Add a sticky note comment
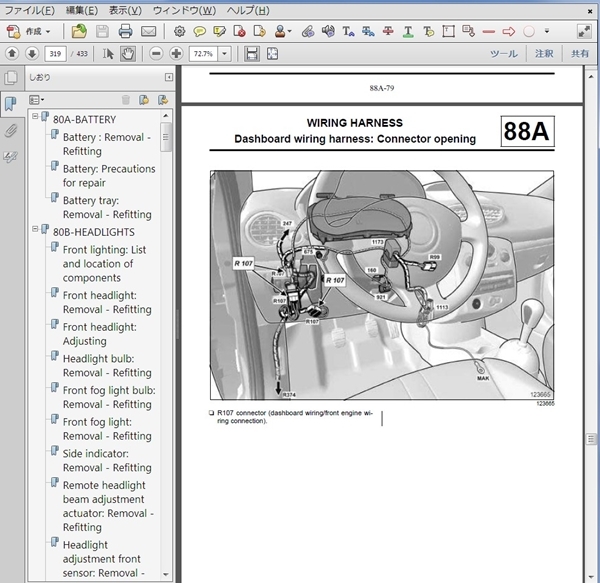The image size is (600, 583). click(199, 31)
